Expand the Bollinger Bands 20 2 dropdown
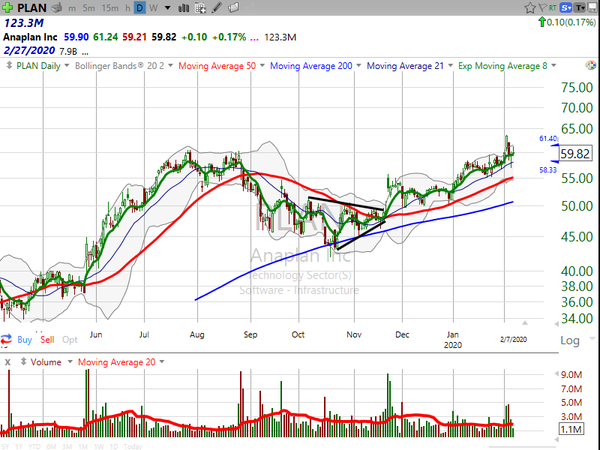 pyautogui.click(x=170, y=65)
